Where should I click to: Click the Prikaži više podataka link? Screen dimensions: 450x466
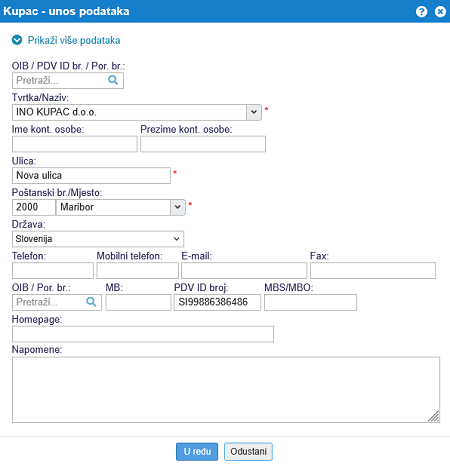(74, 40)
